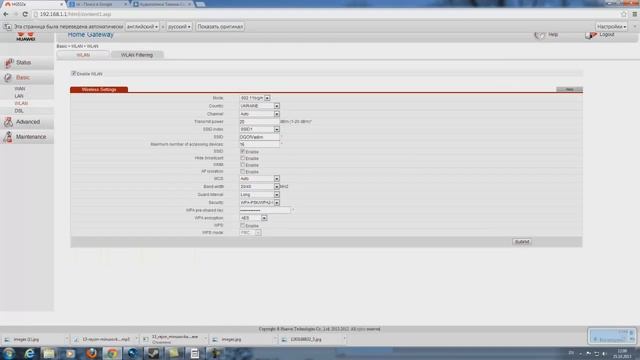
Task: Open the Guard interval dropdown
Action: (260, 195)
